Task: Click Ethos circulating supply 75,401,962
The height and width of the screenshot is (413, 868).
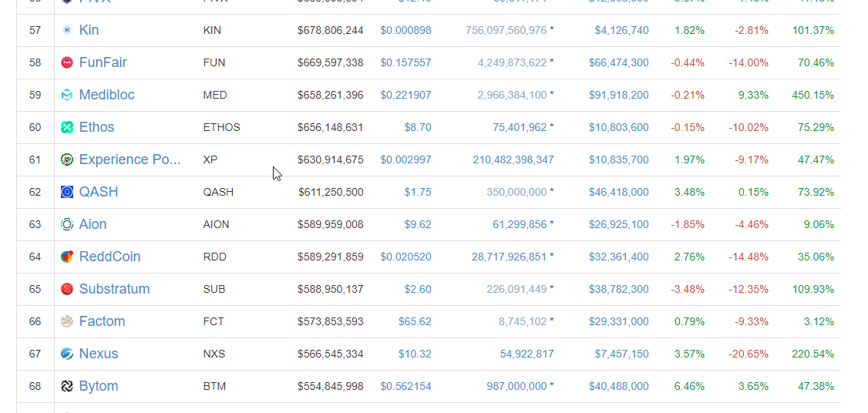Action: coord(520,128)
